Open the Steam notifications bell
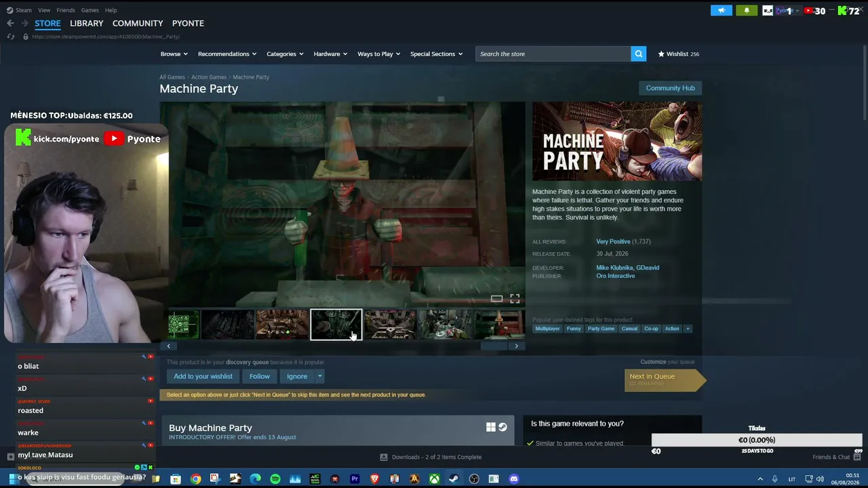 click(747, 11)
